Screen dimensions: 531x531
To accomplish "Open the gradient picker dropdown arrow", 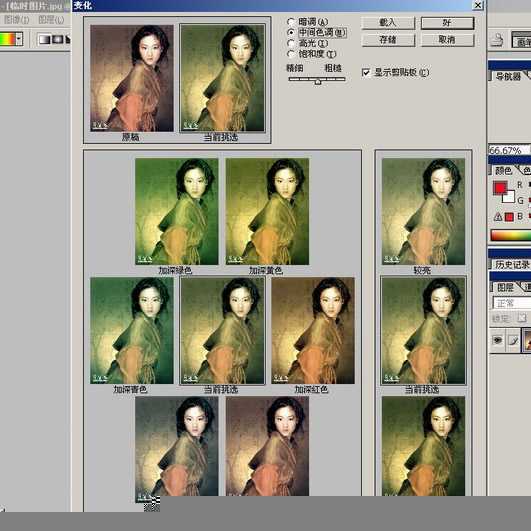I will (x=19, y=39).
